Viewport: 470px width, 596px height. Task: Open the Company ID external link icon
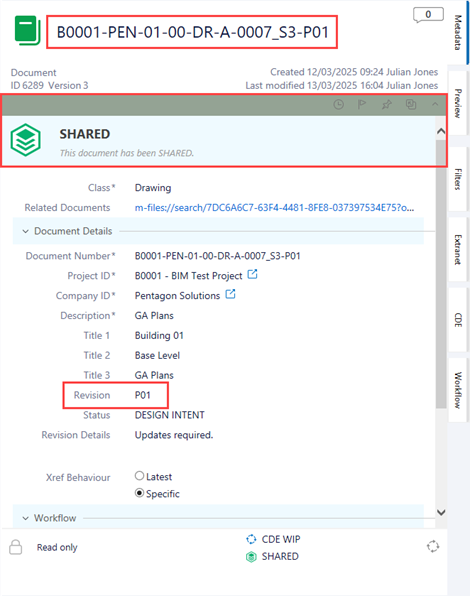pyautogui.click(x=230, y=294)
